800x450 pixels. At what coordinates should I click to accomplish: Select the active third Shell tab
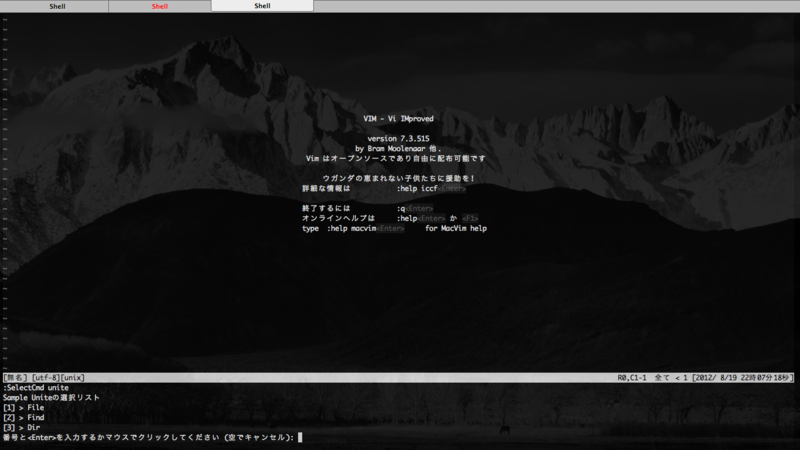(x=262, y=6)
